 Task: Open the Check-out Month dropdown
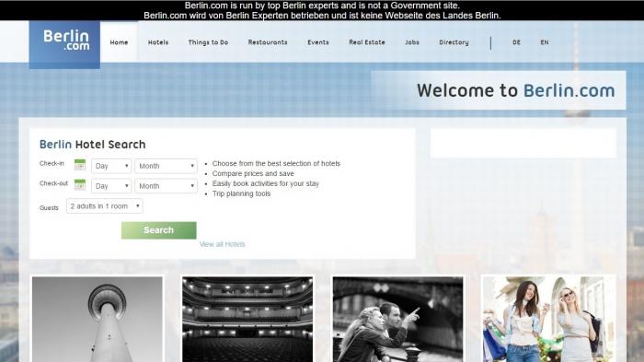click(166, 186)
